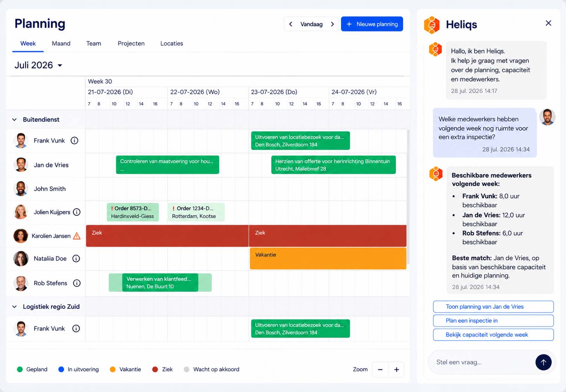The width and height of the screenshot is (566, 392).
Task: Go to next period with right chevron
Action: pyautogui.click(x=332, y=24)
